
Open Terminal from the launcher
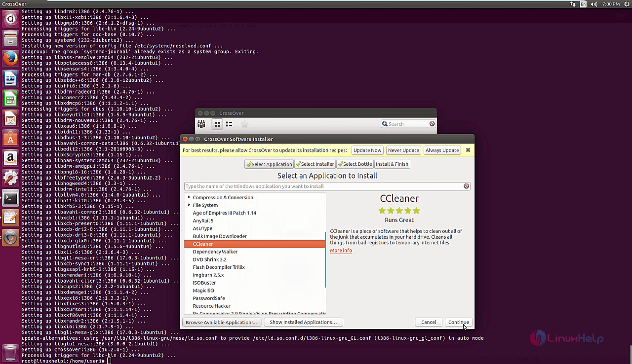pyautogui.click(x=10, y=198)
